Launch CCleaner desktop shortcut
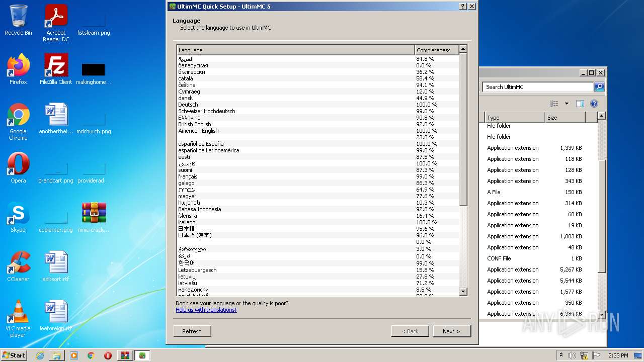Image resolution: width=644 pixels, height=362 pixels. (x=18, y=266)
